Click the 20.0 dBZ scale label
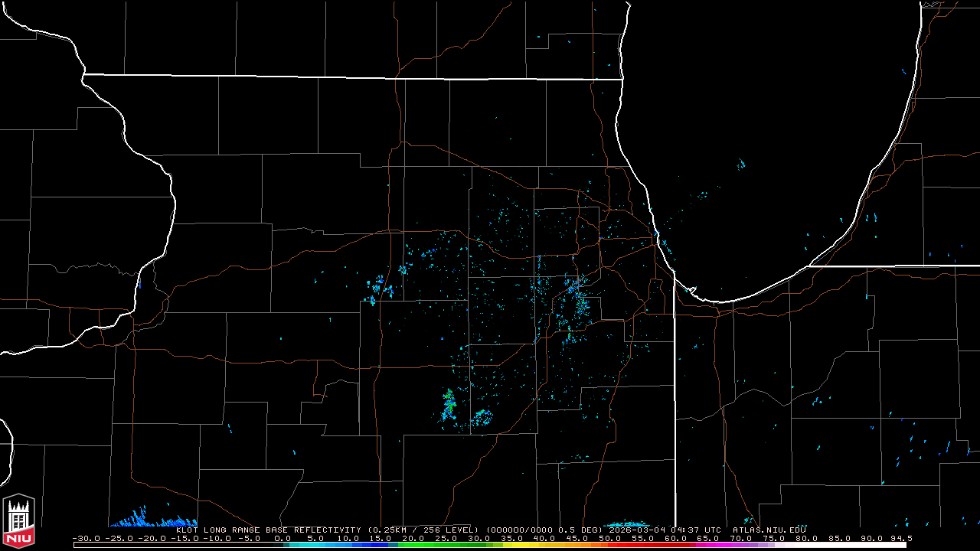Image resolution: width=980 pixels, height=551 pixels. (413, 538)
